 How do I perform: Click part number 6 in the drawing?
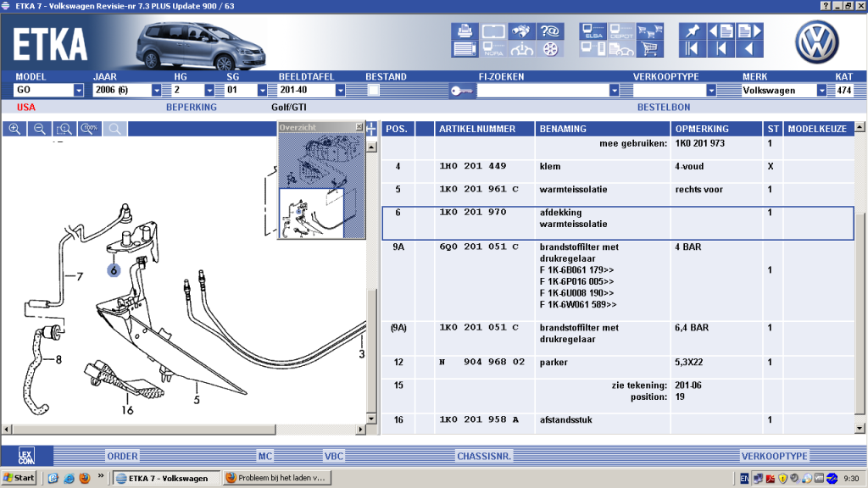pyautogui.click(x=114, y=270)
